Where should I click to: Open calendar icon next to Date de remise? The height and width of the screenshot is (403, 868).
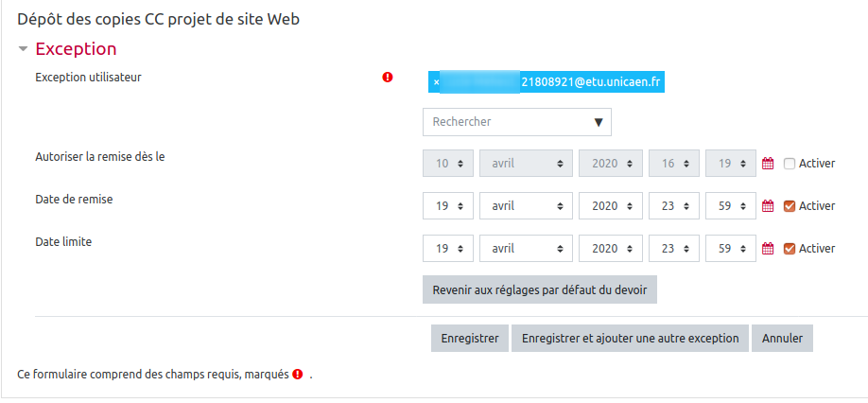tap(768, 206)
